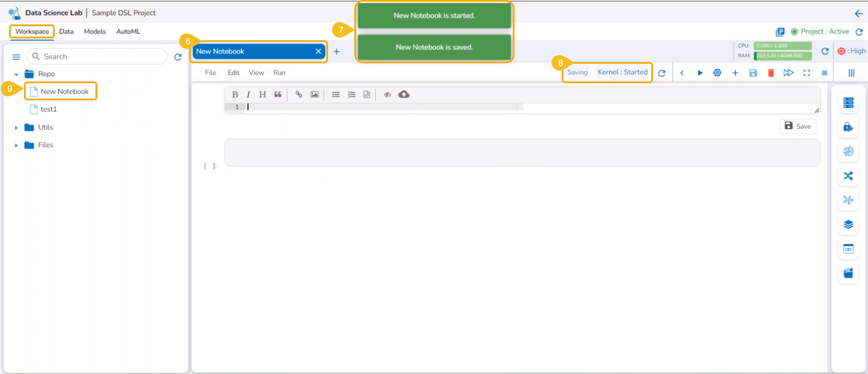Click the RAM usage bar
This screenshot has height=374, width=868.
[x=782, y=56]
